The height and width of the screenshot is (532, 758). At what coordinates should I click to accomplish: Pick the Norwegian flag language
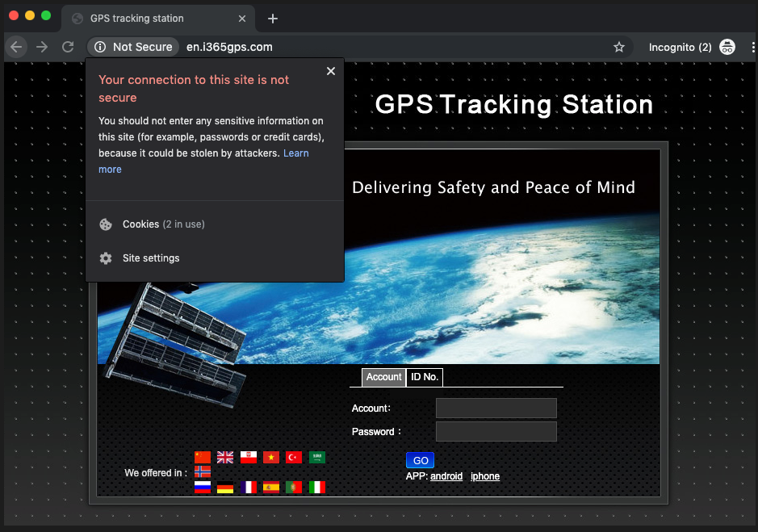pos(203,471)
